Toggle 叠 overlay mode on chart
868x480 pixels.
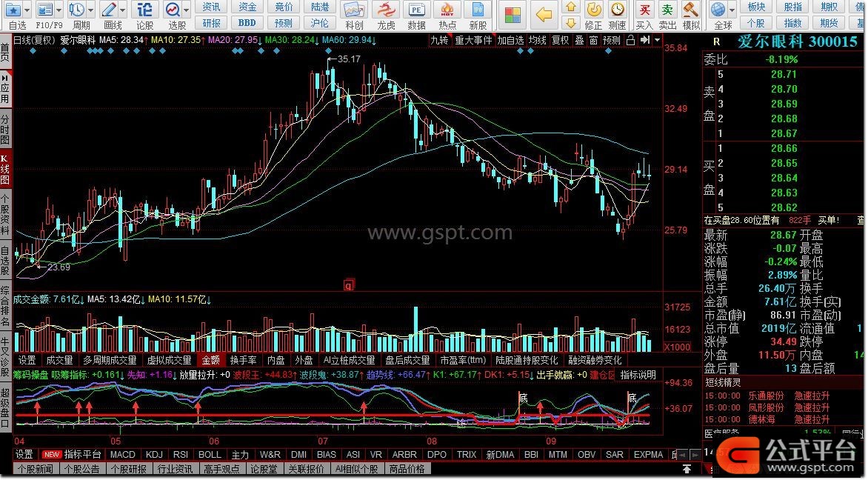579,40
